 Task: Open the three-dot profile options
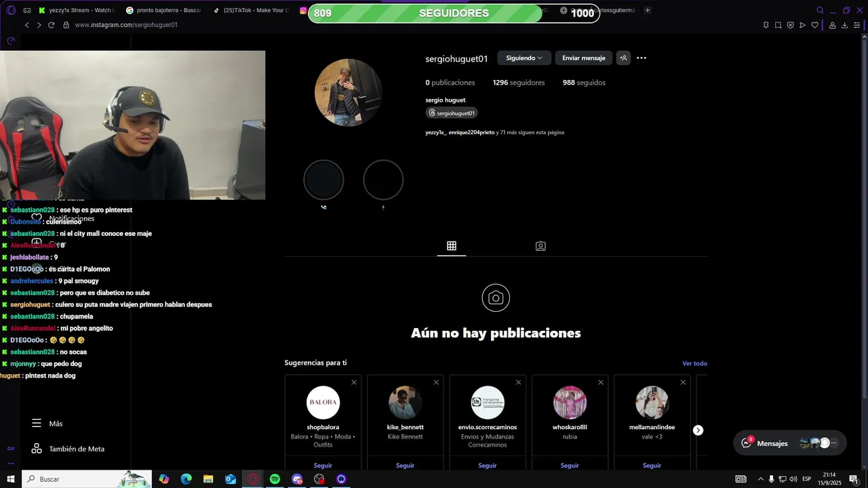[x=642, y=58]
